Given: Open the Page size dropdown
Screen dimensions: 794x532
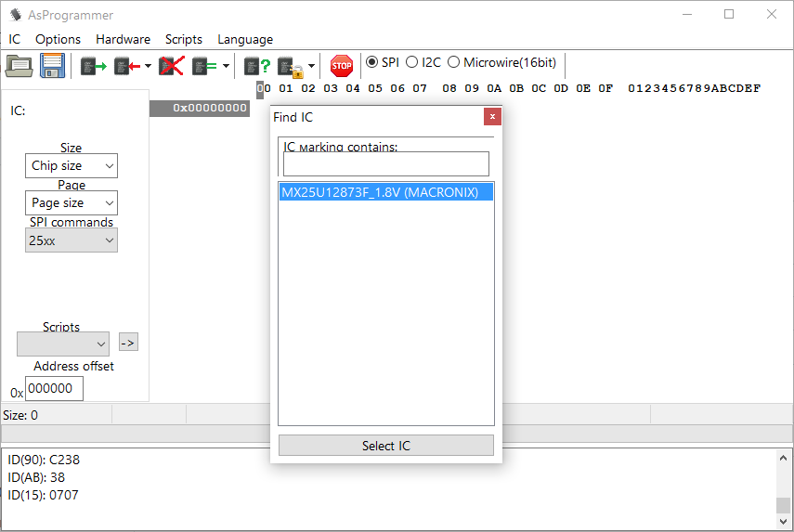Looking at the screenshot, I should click(x=71, y=203).
